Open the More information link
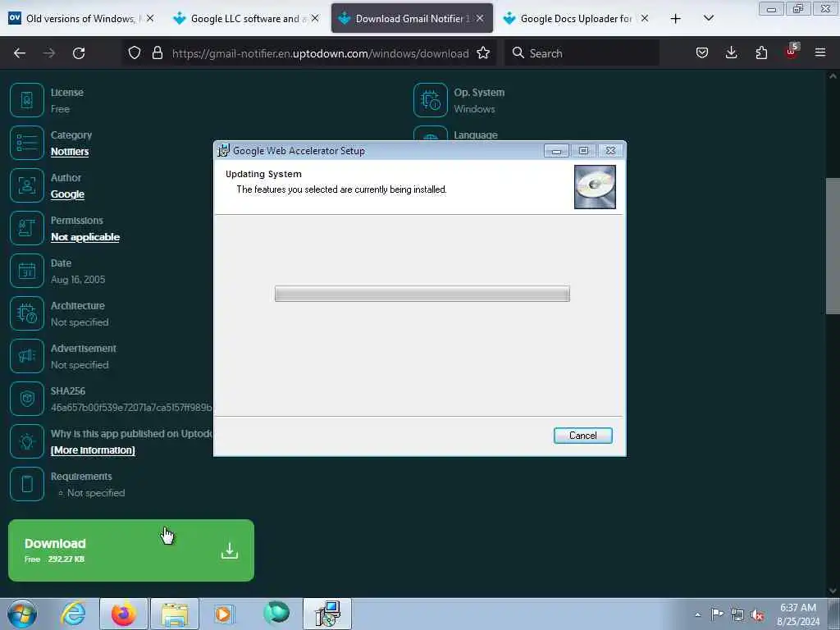This screenshot has width=840, height=630. point(93,450)
